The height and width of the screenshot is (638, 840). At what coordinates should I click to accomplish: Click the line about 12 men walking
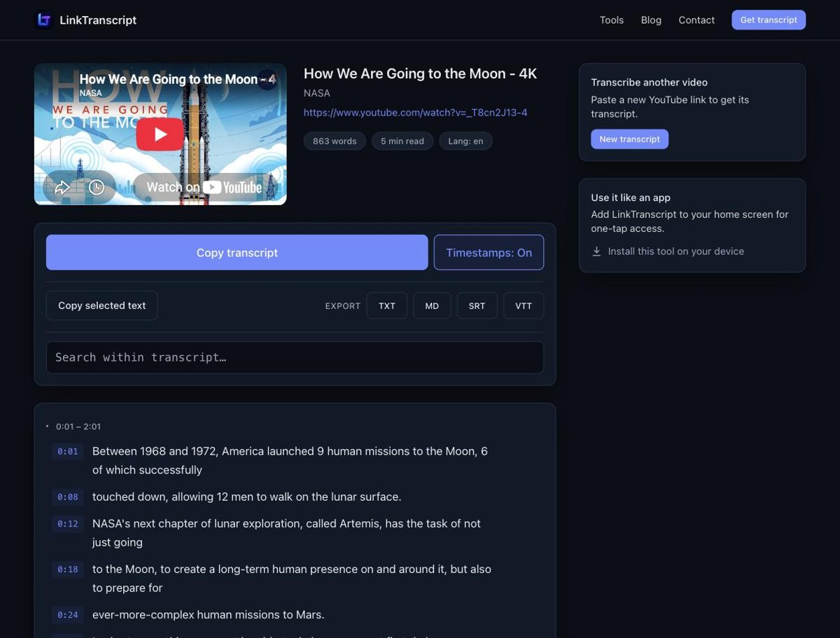tap(246, 497)
